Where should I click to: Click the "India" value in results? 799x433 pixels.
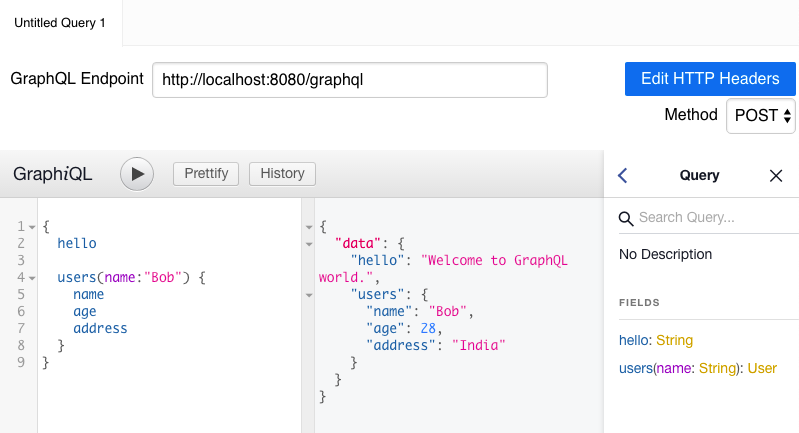tap(478, 345)
